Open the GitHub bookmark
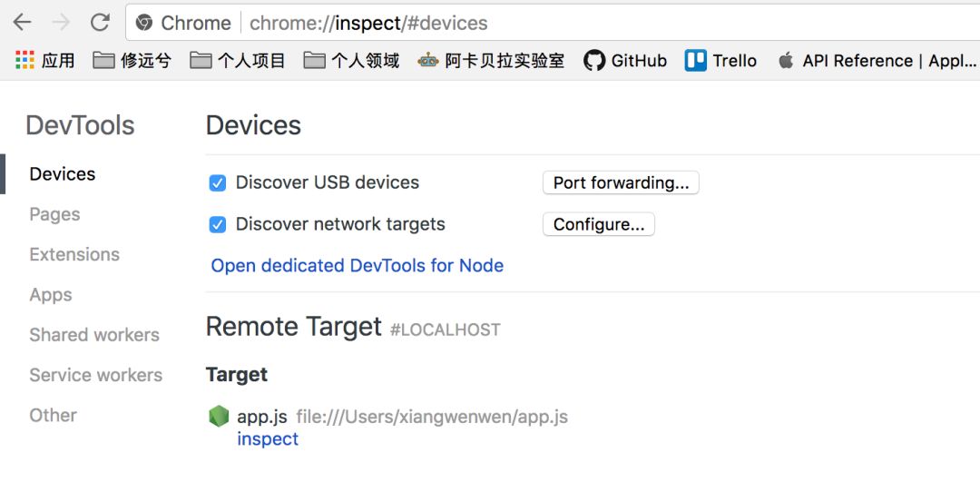Viewport: 980px width, 502px height. click(x=625, y=61)
